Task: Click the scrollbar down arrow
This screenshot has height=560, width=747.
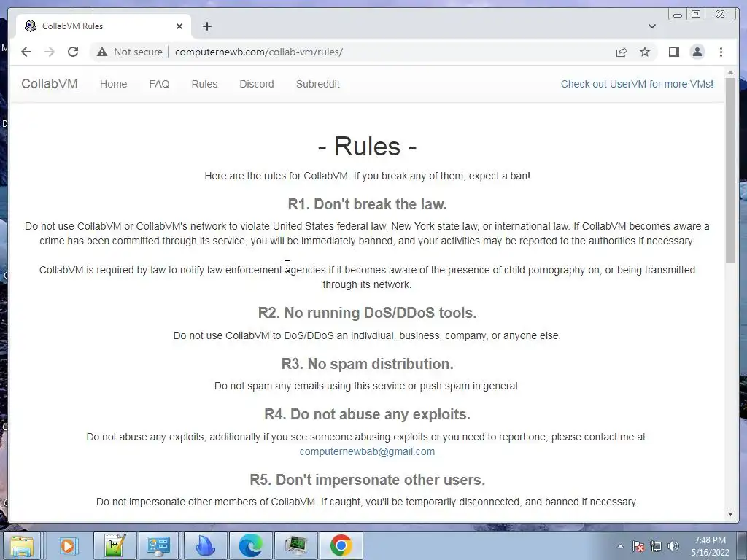Action: [730, 514]
